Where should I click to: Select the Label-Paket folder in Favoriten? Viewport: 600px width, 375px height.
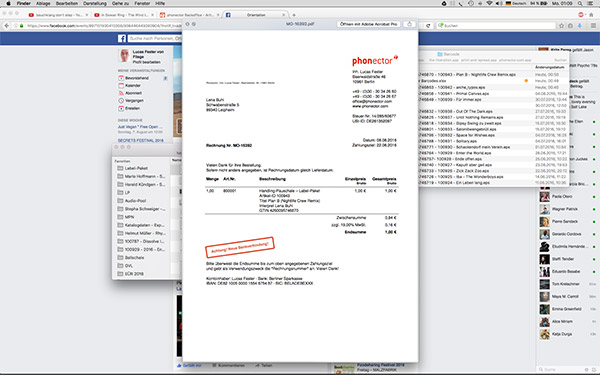[x=136, y=168]
